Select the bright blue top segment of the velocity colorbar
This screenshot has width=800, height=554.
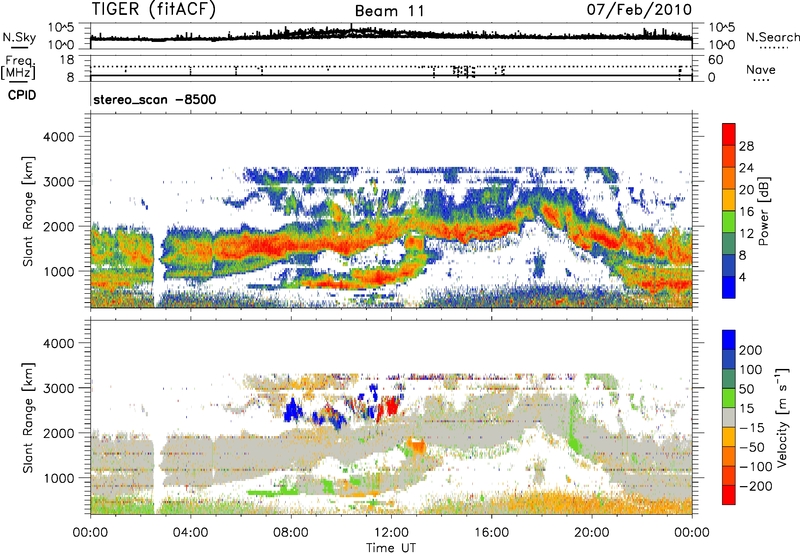pos(729,340)
